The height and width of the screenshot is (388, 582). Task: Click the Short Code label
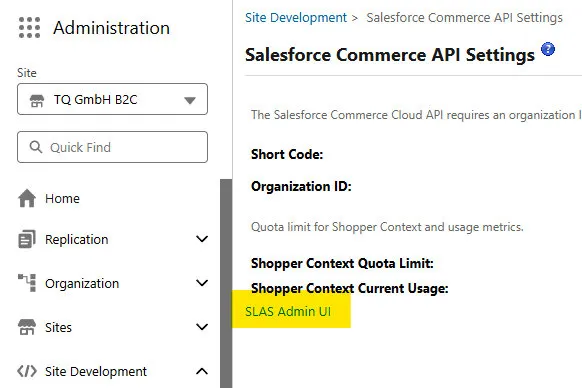(x=287, y=154)
